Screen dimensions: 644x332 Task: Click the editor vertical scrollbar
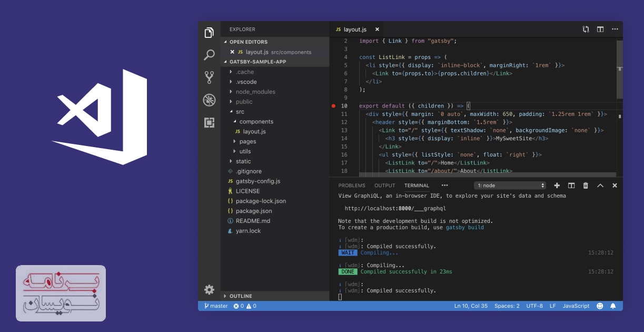coord(619,69)
